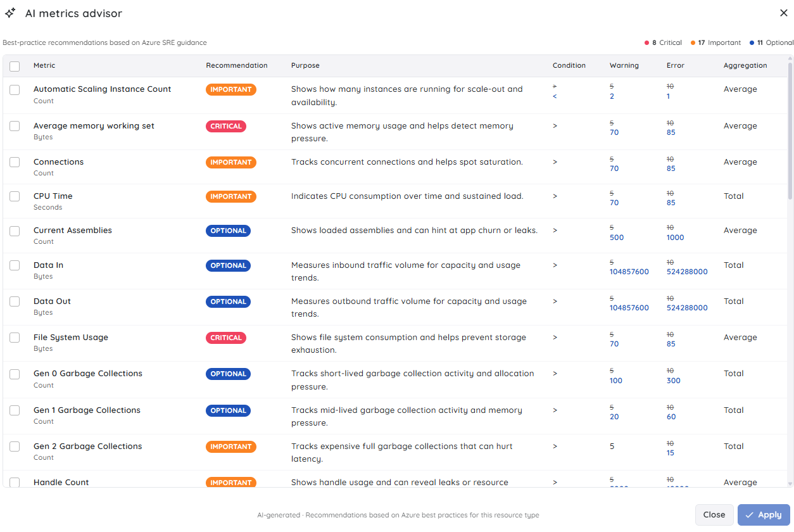Tick the CPU Time checkbox

tap(15, 196)
